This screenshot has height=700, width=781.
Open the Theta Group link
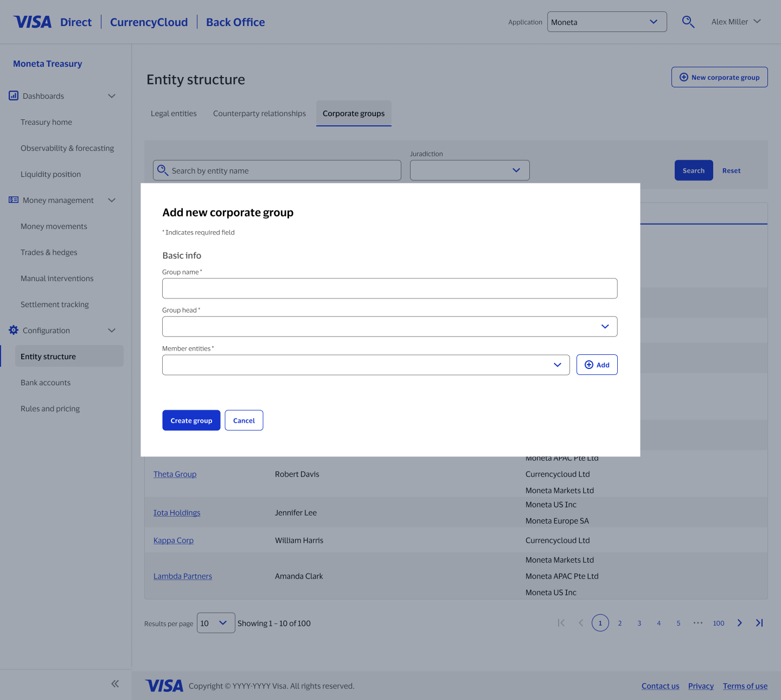pos(175,474)
